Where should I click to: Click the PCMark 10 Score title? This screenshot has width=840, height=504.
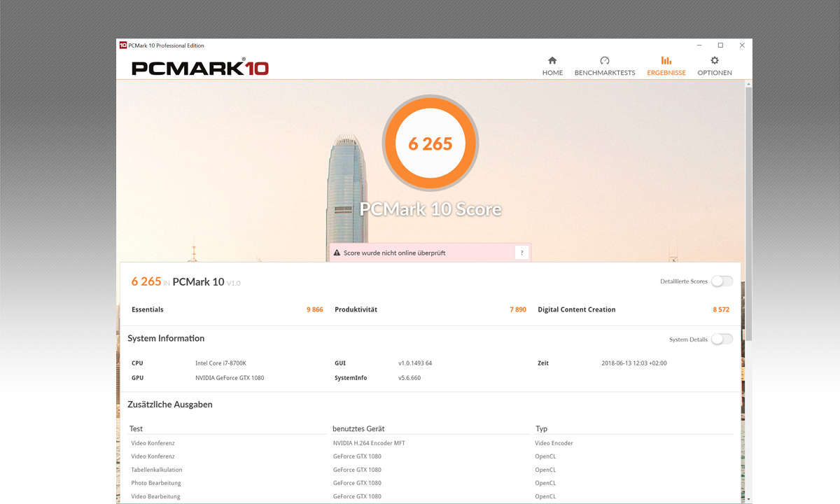[x=430, y=209]
